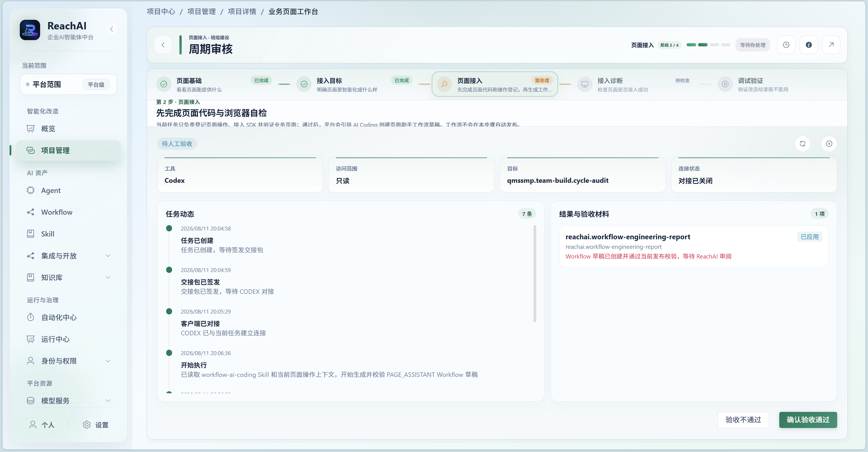Refresh the task with the sync icon
This screenshot has height=452, width=868.
click(x=803, y=144)
